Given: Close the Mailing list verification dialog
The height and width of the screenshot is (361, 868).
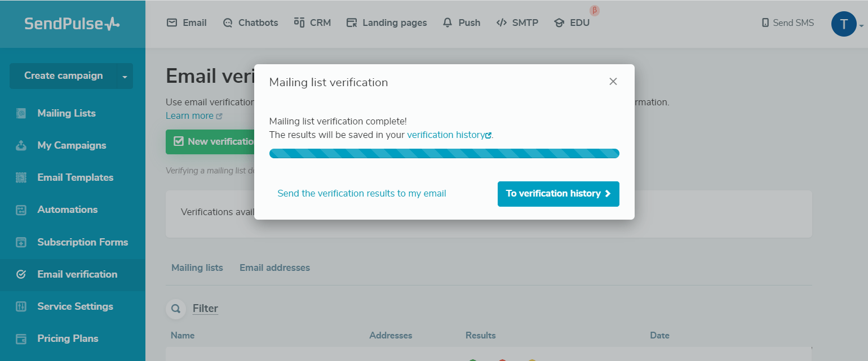Looking at the screenshot, I should pos(613,82).
